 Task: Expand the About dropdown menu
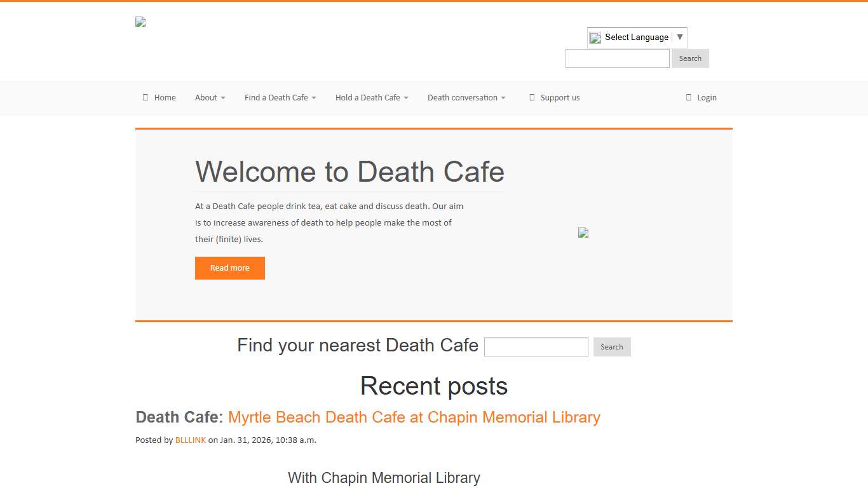[210, 97]
